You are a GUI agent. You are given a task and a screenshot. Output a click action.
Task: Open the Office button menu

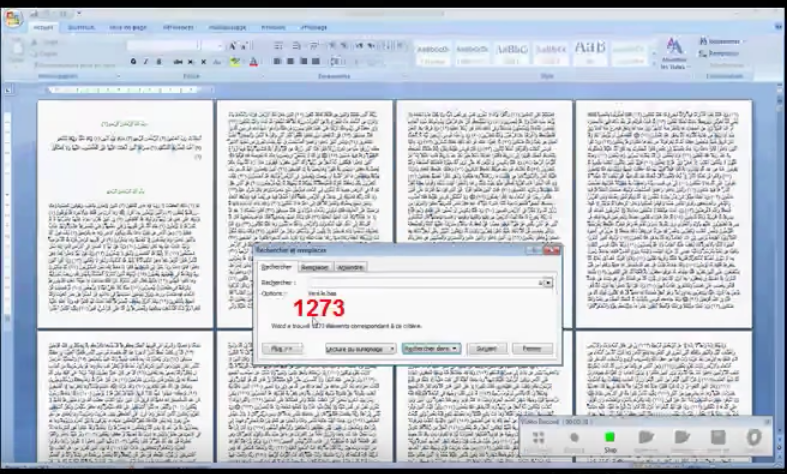14,19
